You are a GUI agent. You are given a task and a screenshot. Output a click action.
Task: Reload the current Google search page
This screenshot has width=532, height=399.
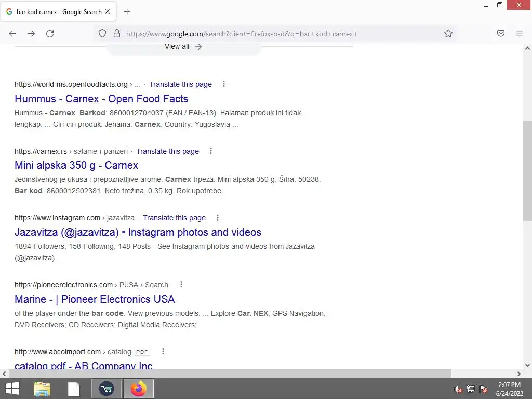pyautogui.click(x=50, y=34)
